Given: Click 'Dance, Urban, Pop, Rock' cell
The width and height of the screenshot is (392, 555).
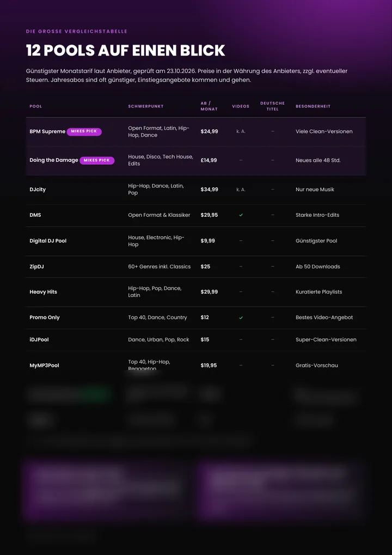Looking at the screenshot, I should tap(158, 339).
